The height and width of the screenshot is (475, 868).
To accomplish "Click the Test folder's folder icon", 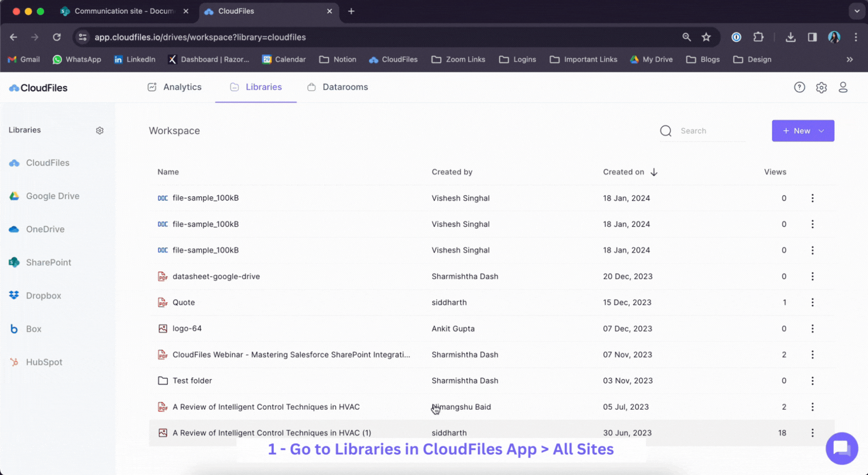I will tap(163, 381).
